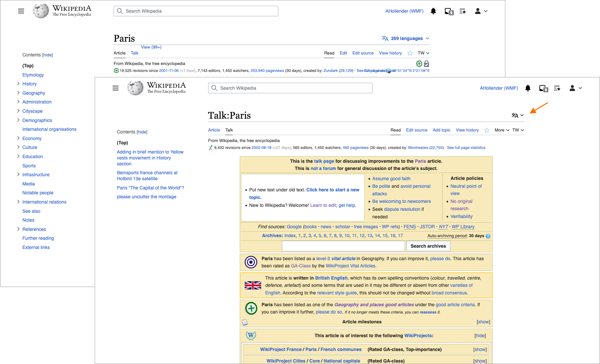Click the green plus icon before 19,525 revisions
The image size is (600, 364).
116,71
